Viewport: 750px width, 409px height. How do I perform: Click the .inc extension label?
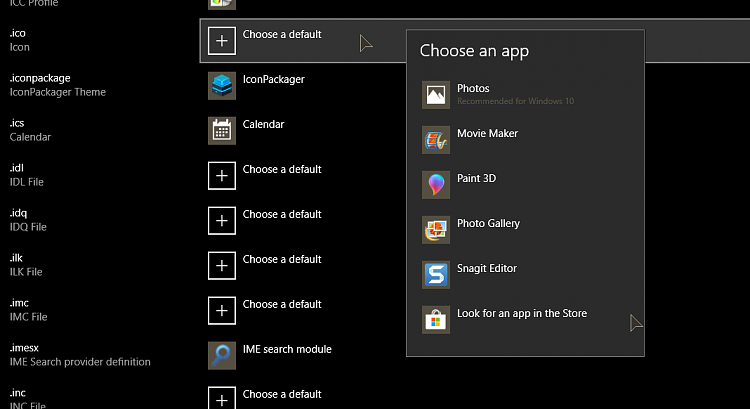pos(18,393)
